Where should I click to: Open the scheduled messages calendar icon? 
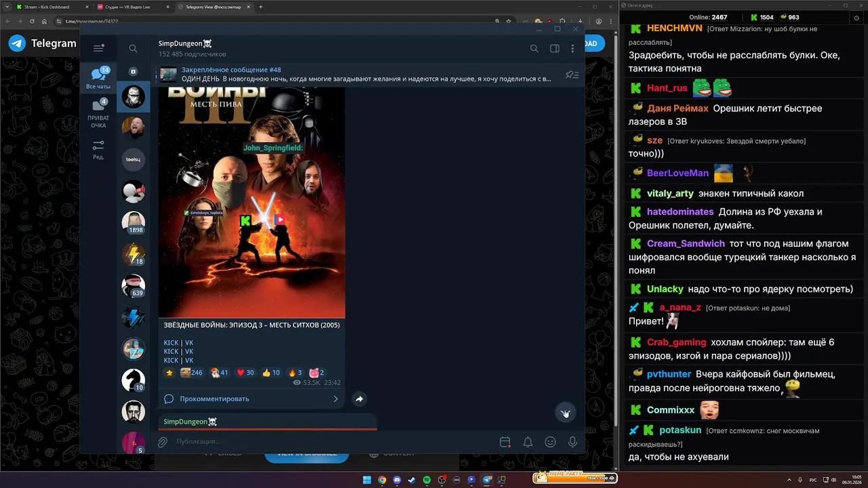tap(505, 442)
